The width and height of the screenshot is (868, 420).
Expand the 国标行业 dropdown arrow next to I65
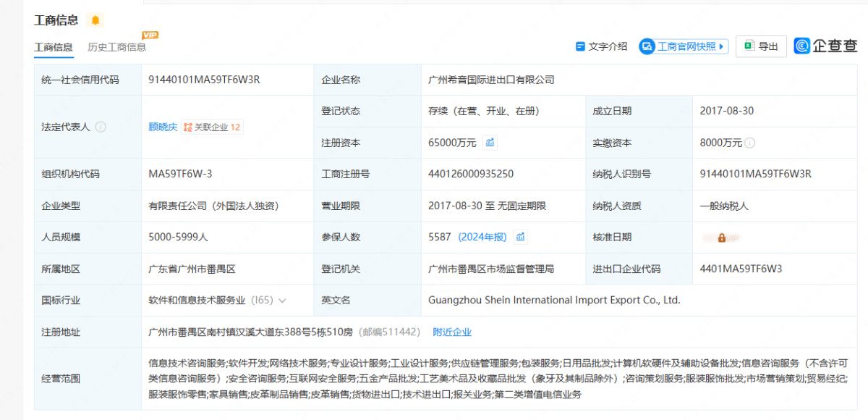click(x=283, y=300)
